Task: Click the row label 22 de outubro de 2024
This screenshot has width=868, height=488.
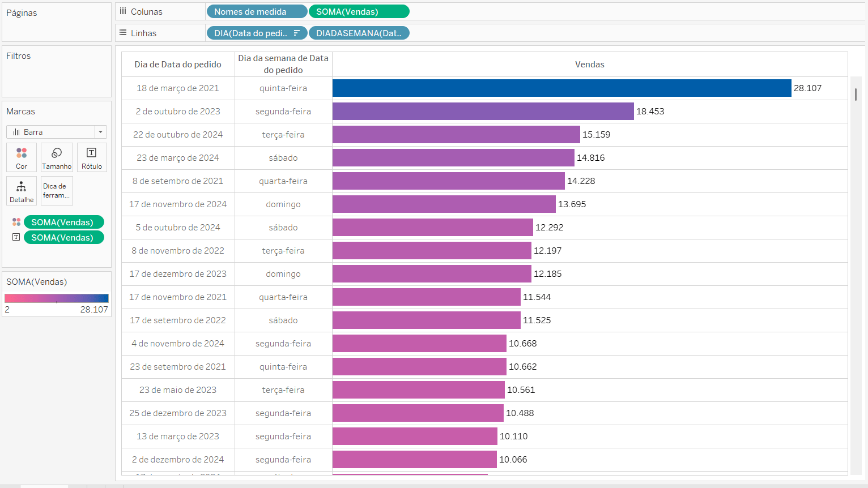Action: 178,135
